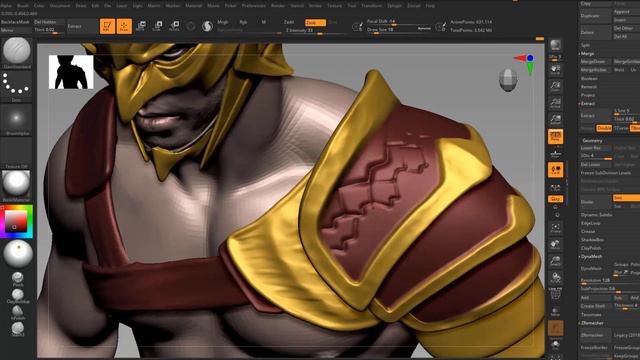Screen dimensions: 640x360
Task: Select the large white brush sphere below color picker
Action: coord(18,254)
